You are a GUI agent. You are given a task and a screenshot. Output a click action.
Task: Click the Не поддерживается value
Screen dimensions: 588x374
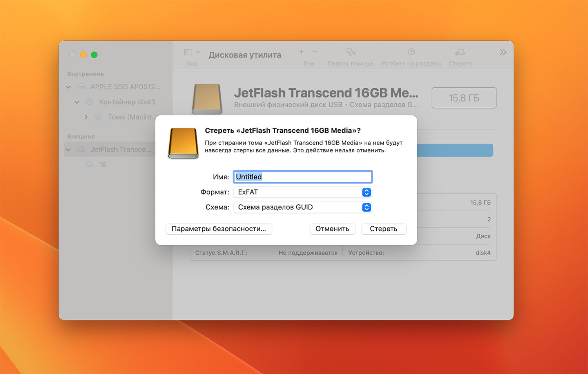[308, 253]
